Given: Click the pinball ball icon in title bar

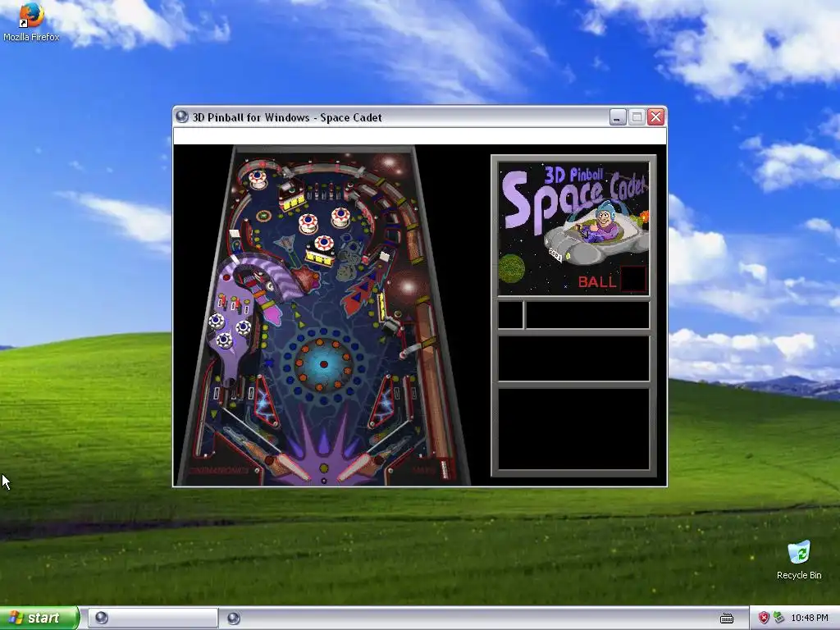Looking at the screenshot, I should [182, 116].
